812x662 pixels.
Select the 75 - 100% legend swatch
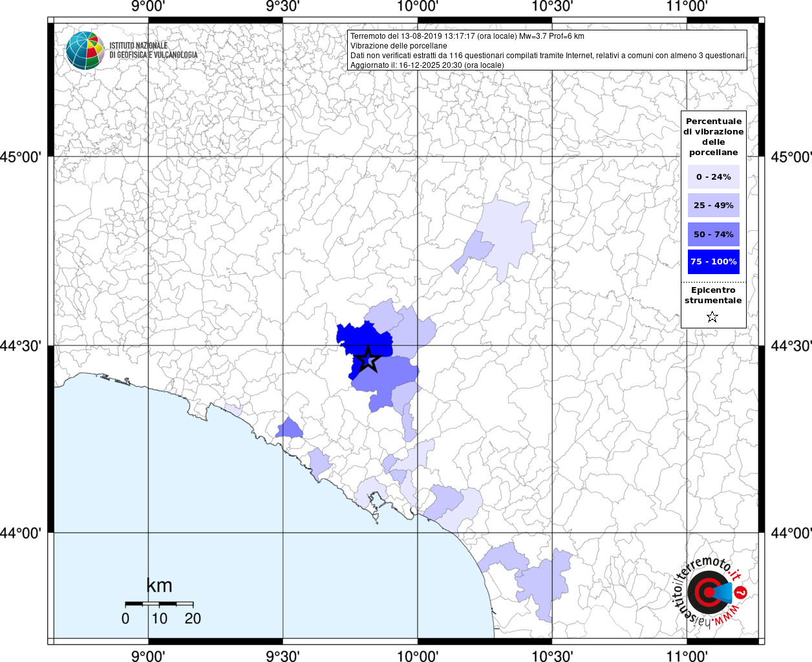pyautogui.click(x=714, y=262)
